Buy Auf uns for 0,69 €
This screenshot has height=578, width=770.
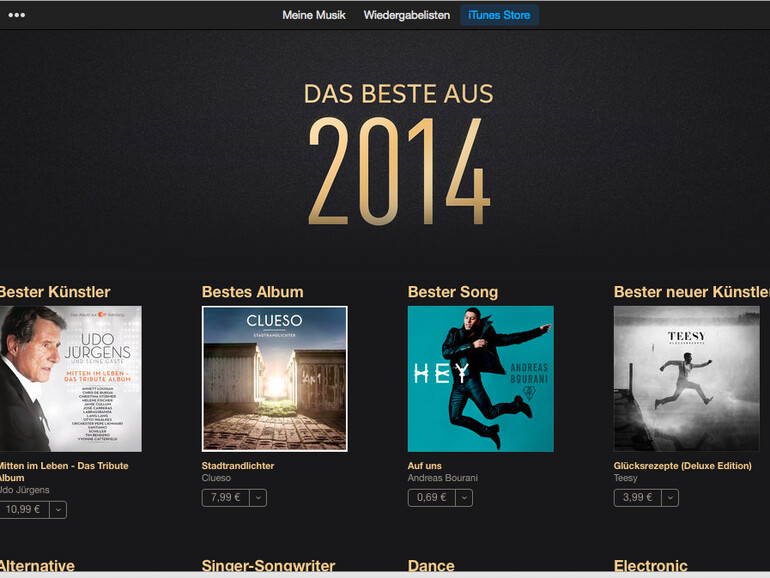[431, 497]
